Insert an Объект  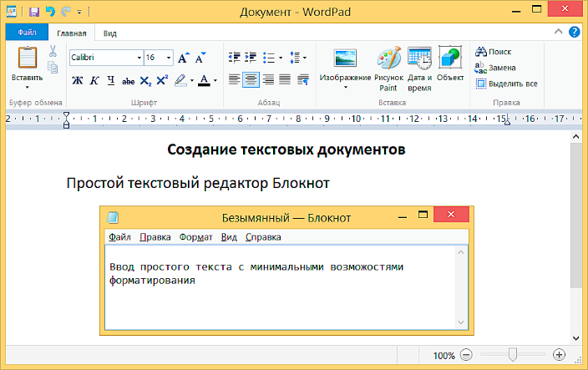click(450, 63)
